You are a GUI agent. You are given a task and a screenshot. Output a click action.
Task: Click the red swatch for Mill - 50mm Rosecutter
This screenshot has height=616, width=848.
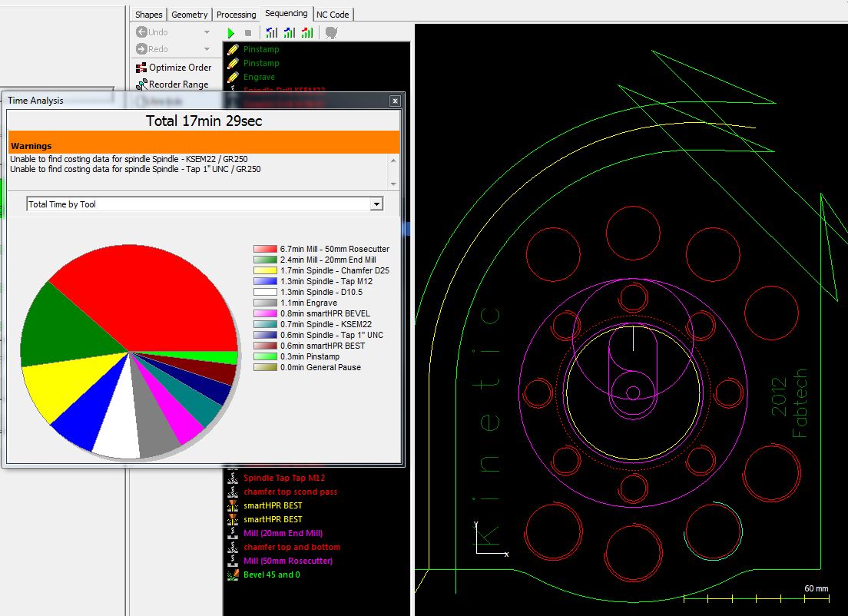(x=265, y=249)
